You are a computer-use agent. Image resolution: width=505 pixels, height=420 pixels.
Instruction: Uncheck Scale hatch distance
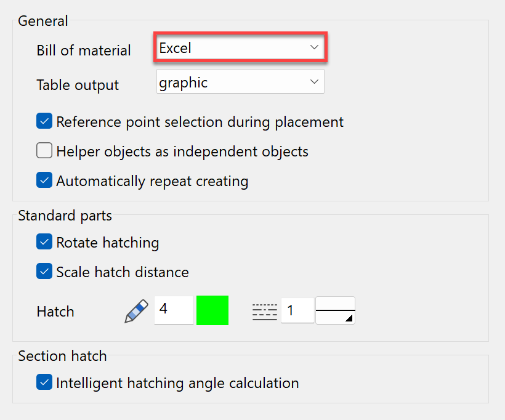[44, 272]
